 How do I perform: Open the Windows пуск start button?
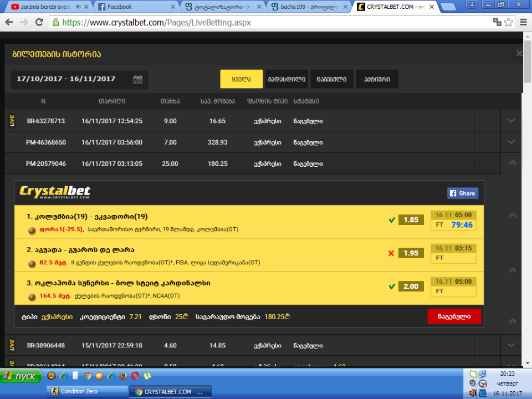click(21, 376)
